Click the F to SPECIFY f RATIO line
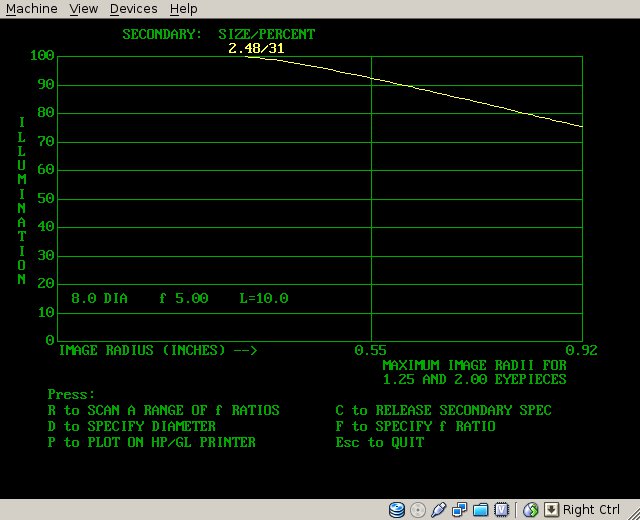 pyautogui.click(x=416, y=426)
